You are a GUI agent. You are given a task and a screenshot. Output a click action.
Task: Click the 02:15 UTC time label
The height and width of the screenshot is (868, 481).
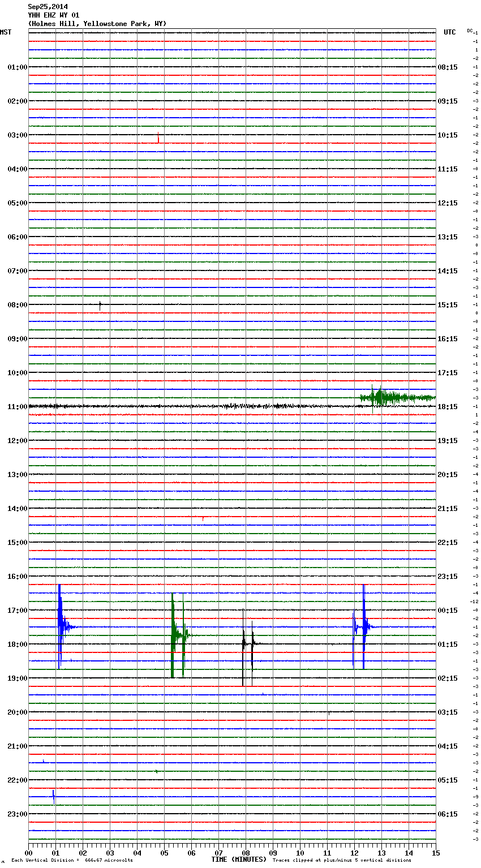(x=448, y=678)
